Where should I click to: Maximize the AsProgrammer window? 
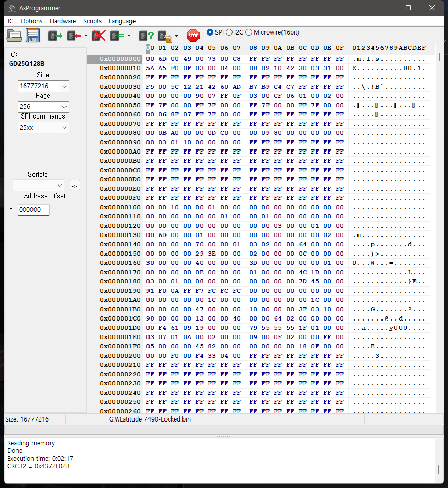point(408,8)
